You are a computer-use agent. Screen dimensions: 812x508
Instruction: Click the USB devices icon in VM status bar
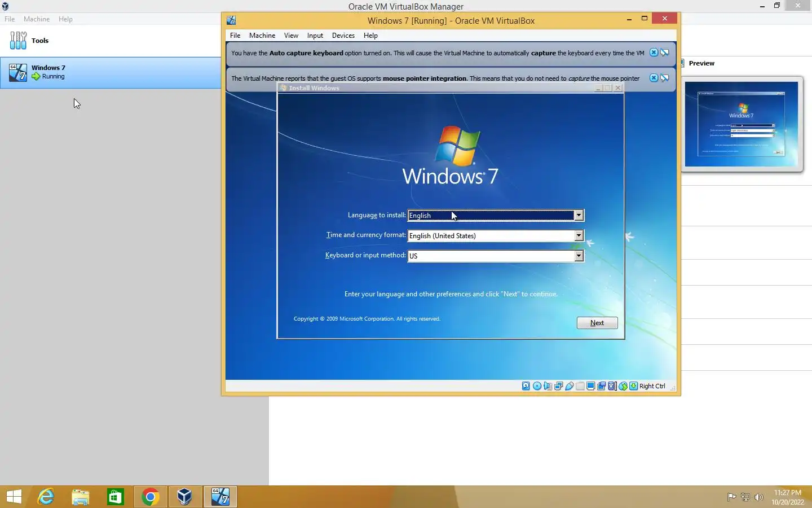[569, 386]
